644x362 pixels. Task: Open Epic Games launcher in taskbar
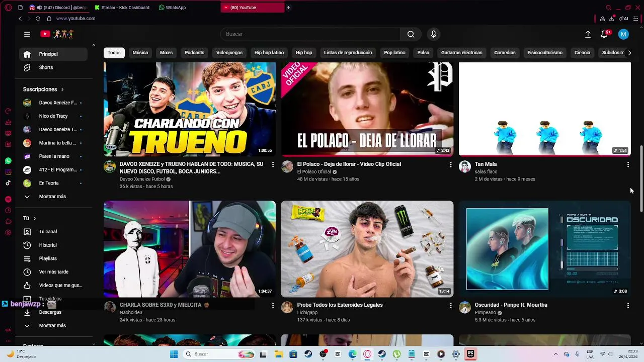470,354
